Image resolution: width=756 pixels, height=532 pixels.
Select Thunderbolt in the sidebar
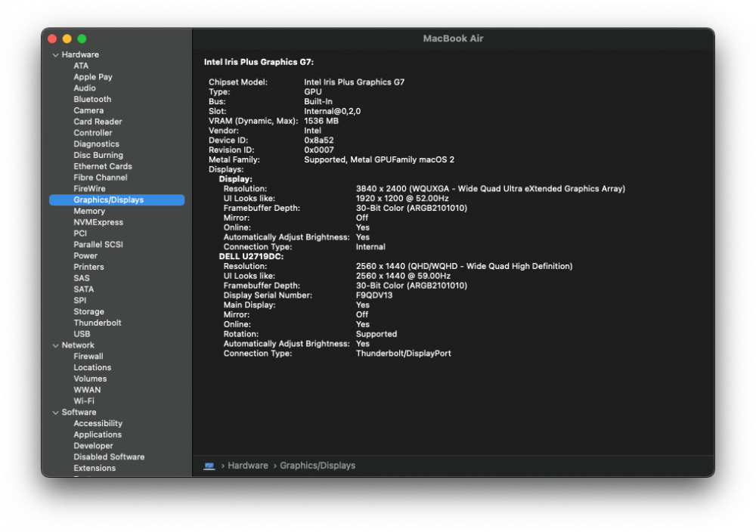click(x=98, y=323)
